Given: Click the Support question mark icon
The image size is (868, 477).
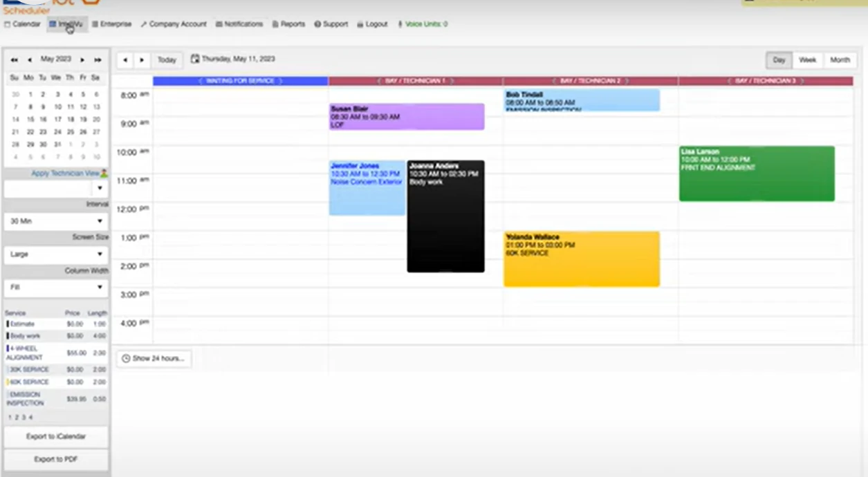Looking at the screenshot, I should coord(317,24).
